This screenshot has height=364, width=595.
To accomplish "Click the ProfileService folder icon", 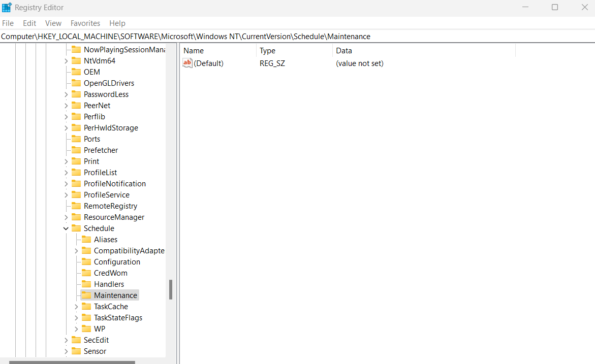I will (76, 195).
